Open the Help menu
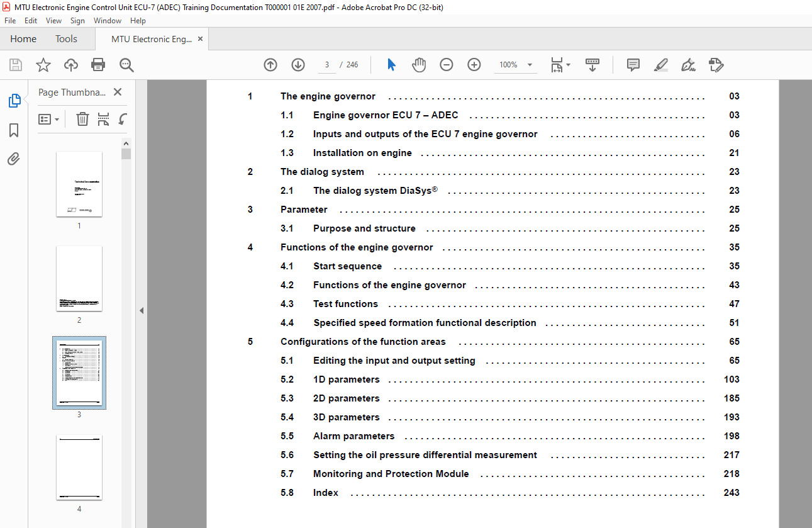This screenshot has width=812, height=528. click(x=138, y=21)
